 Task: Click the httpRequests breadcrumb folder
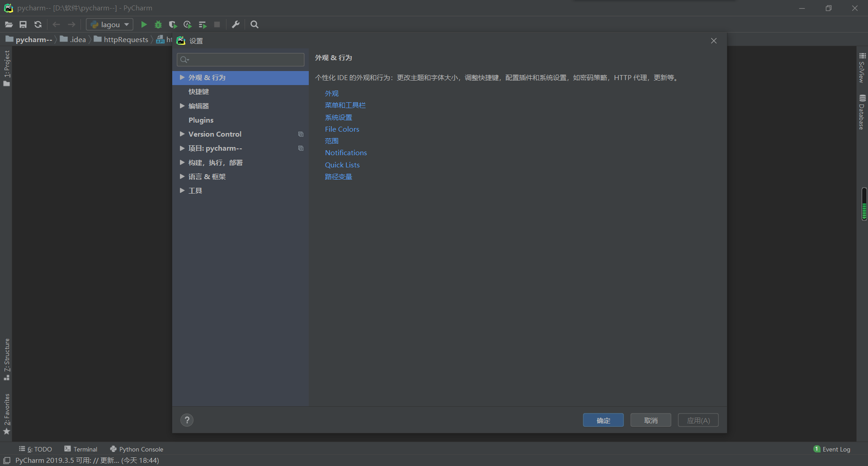coord(121,39)
